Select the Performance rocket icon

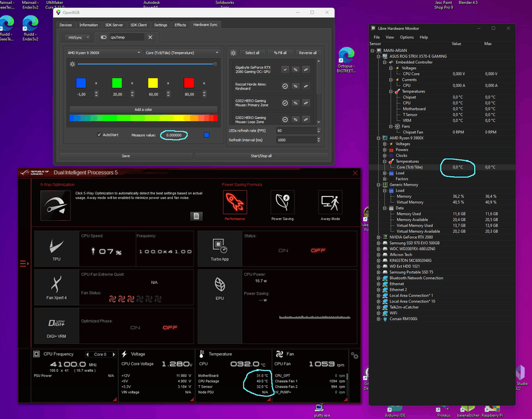pos(235,202)
